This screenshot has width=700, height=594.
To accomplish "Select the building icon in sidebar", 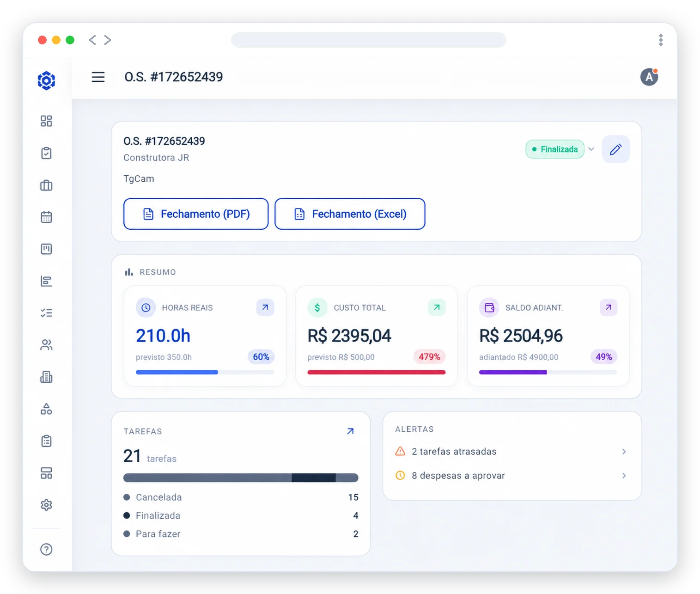I will (46, 377).
